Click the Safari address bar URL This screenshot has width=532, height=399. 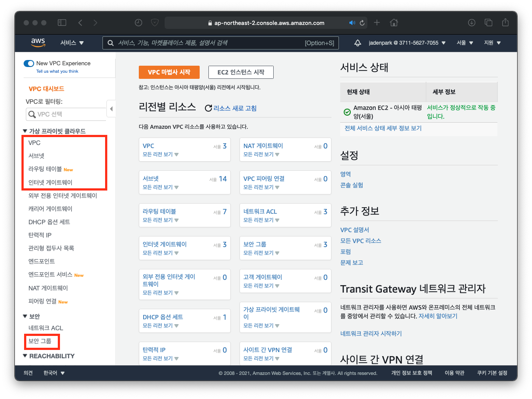(x=268, y=23)
